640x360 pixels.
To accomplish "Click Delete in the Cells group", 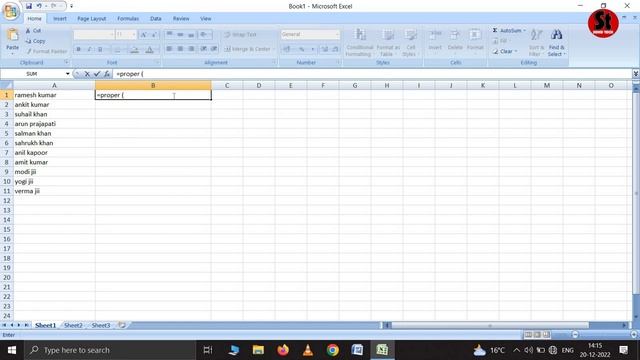I will (455, 40).
